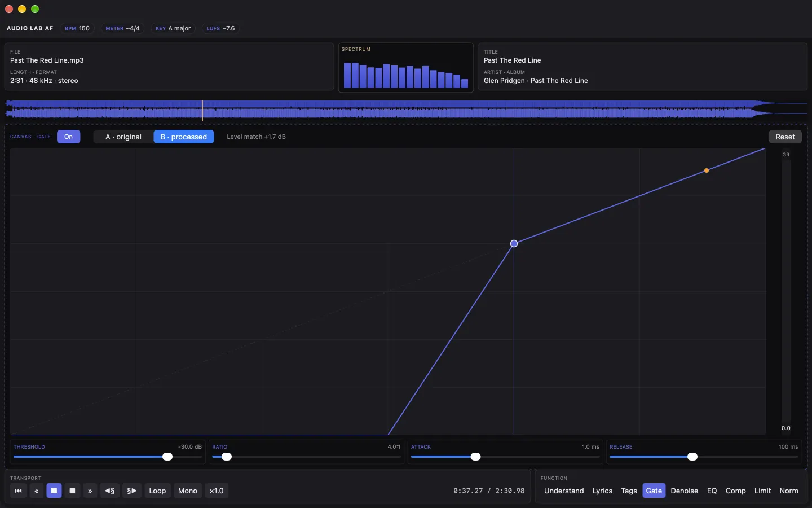Open the x1.0 playback speed selector

click(x=217, y=491)
